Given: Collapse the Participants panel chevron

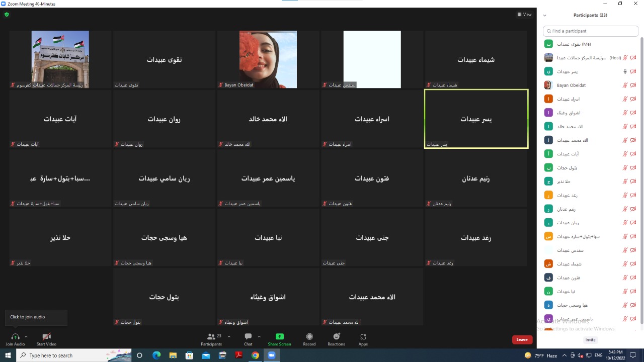Looking at the screenshot, I should [x=544, y=16].
